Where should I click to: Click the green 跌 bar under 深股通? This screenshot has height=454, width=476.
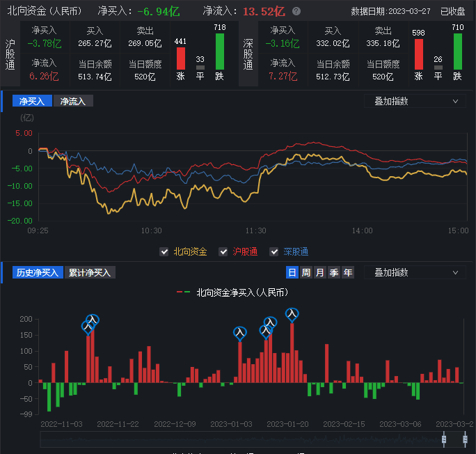point(458,51)
